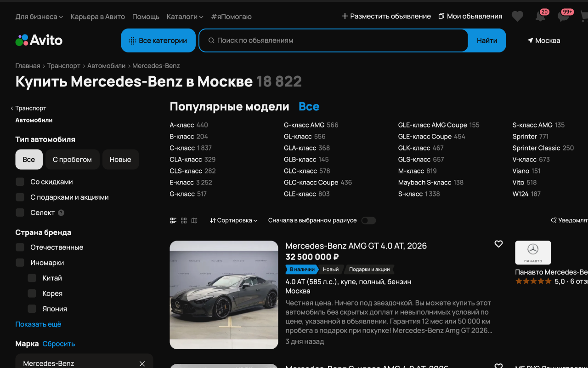This screenshot has height=368, width=588.
Task: Select A-класс model link
Action: [182, 125]
